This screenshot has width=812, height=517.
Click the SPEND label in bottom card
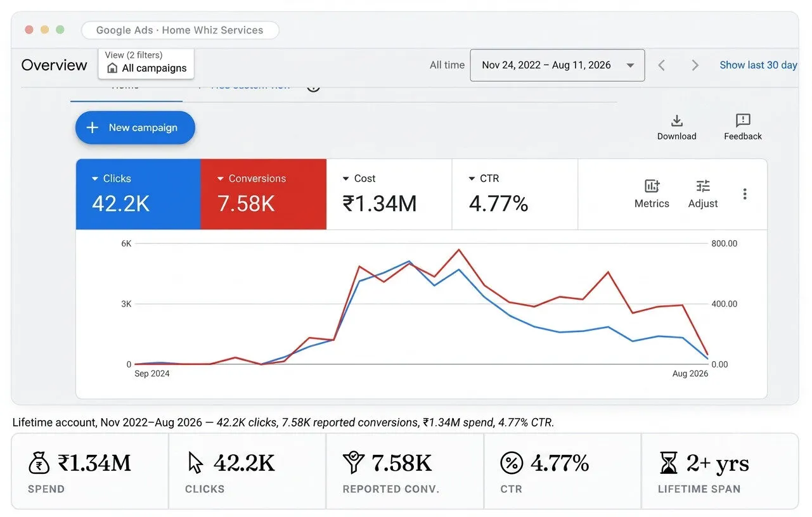pos(46,489)
